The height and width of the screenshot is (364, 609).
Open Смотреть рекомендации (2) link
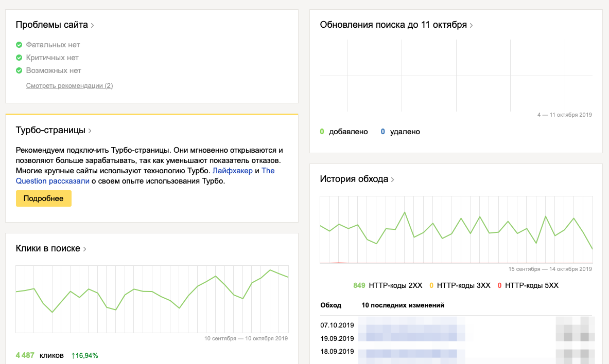pos(69,86)
